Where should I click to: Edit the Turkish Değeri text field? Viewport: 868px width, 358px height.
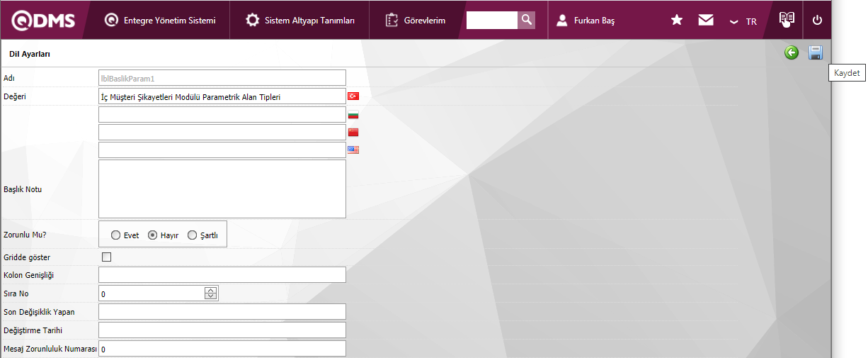pos(222,96)
